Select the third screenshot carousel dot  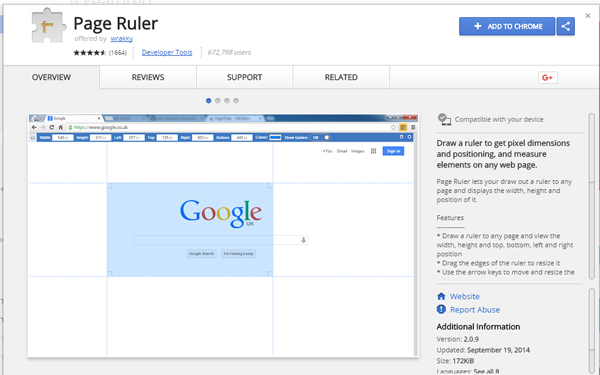[x=227, y=101]
